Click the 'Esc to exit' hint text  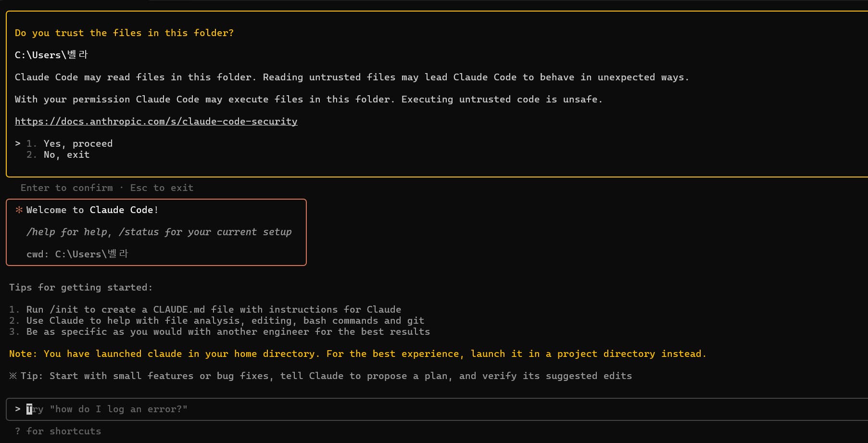click(x=162, y=188)
